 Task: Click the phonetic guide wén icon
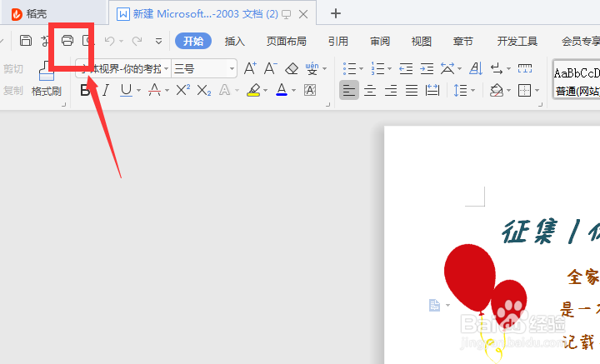tap(312, 68)
